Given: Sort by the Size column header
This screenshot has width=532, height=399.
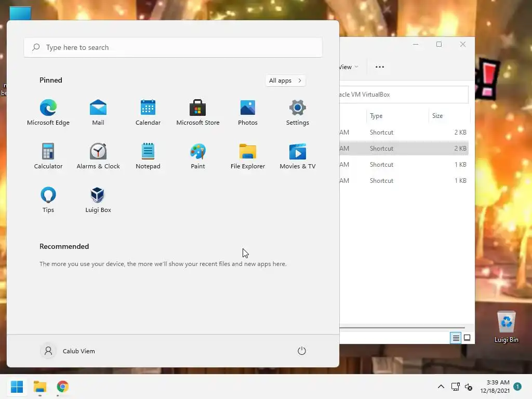Looking at the screenshot, I should point(449,116).
